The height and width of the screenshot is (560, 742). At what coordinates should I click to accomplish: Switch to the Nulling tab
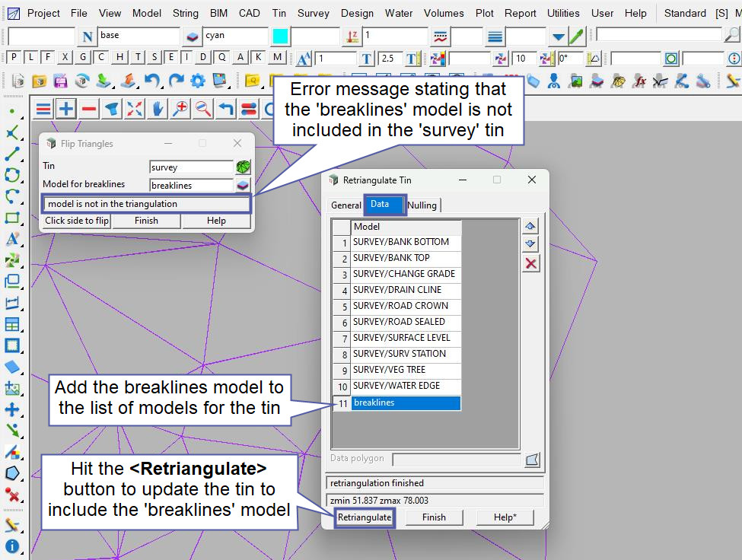(422, 205)
